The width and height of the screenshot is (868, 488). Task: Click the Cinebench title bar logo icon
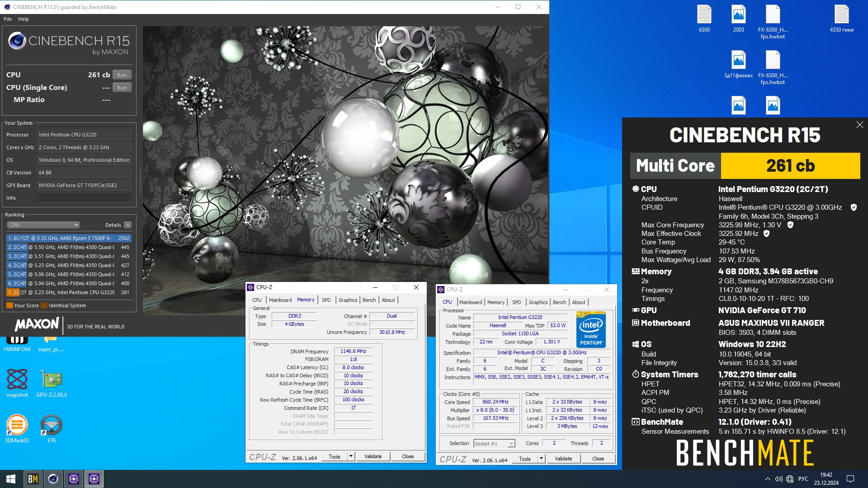pos(7,7)
